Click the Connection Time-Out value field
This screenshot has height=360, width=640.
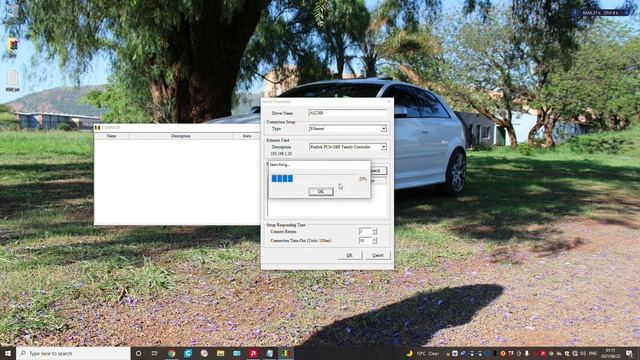tap(365, 241)
